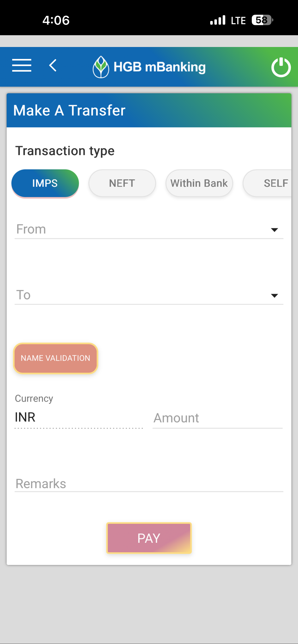298x644 pixels.
Task: Tap the PAY button
Action: tap(149, 538)
